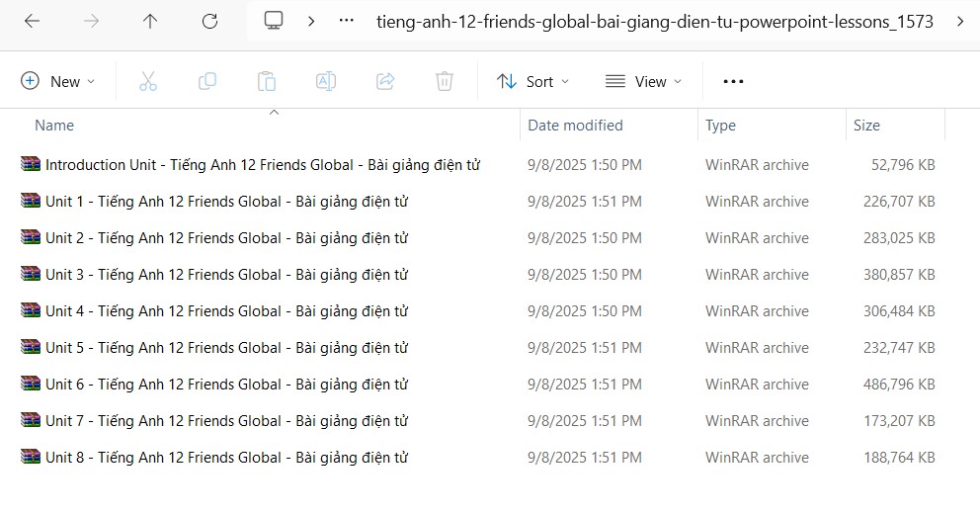Open the New item menu

[58, 81]
